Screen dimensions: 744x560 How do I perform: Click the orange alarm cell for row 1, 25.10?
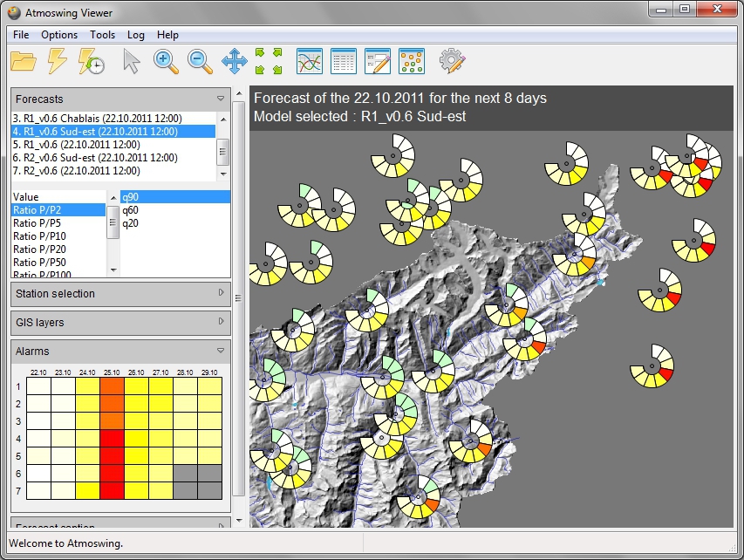tap(113, 386)
